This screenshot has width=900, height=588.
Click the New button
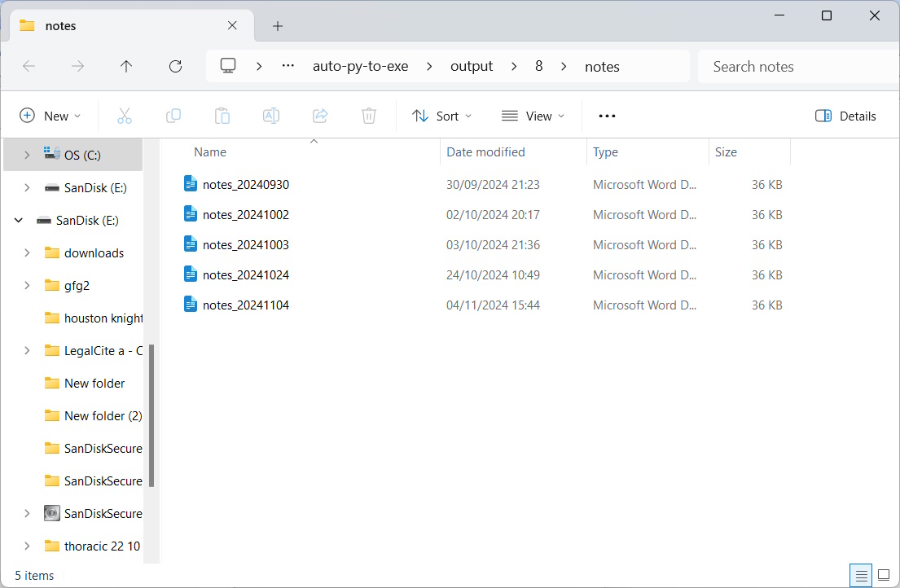[x=50, y=116]
